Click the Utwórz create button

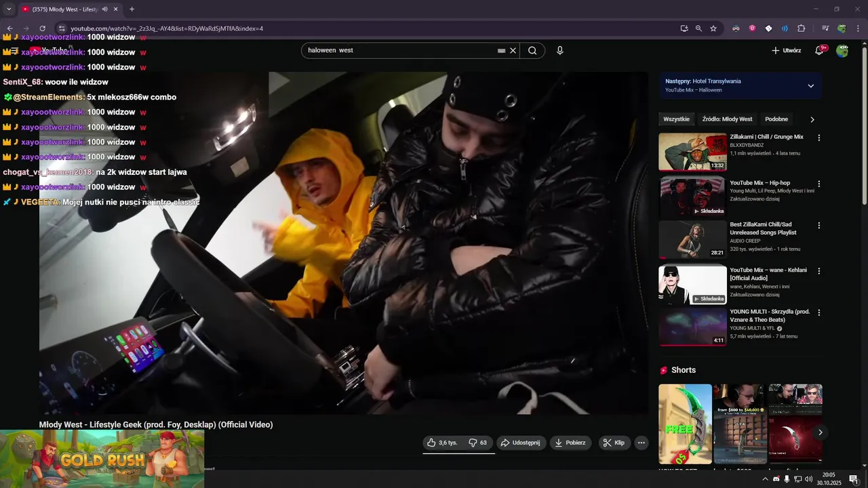click(x=787, y=50)
